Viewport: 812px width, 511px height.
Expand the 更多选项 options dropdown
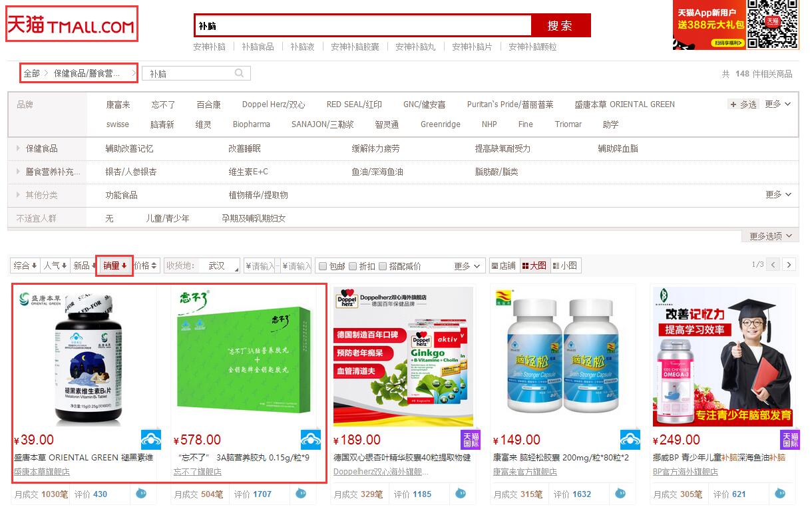tap(769, 236)
